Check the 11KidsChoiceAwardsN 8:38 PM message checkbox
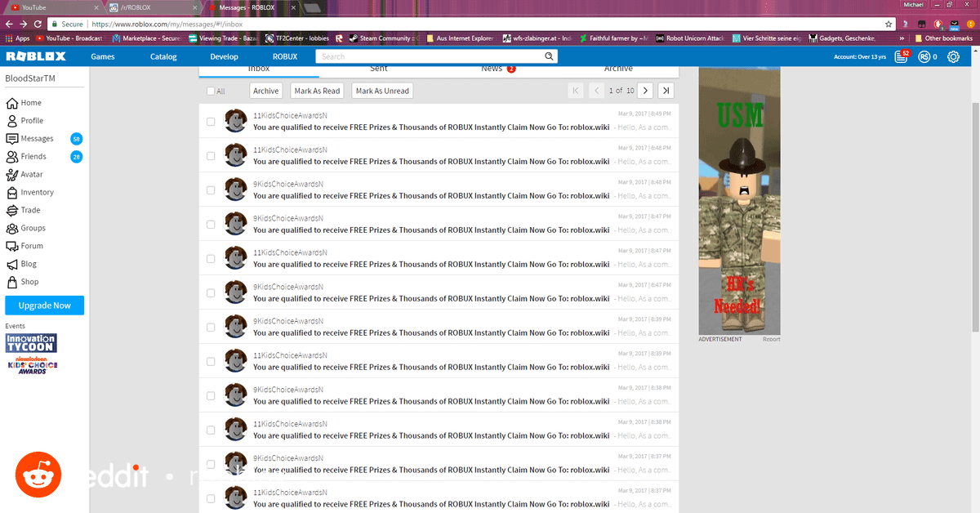The width and height of the screenshot is (980, 513). point(211,430)
